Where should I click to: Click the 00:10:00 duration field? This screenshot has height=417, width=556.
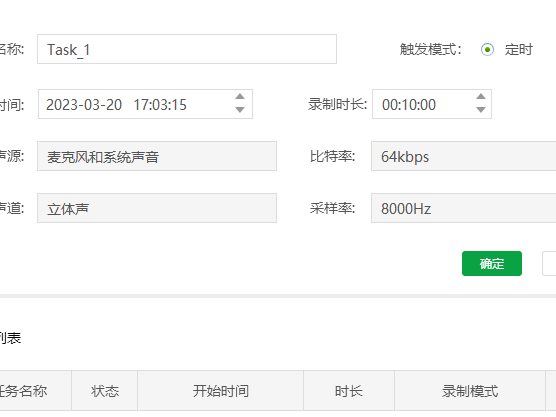pos(432,104)
